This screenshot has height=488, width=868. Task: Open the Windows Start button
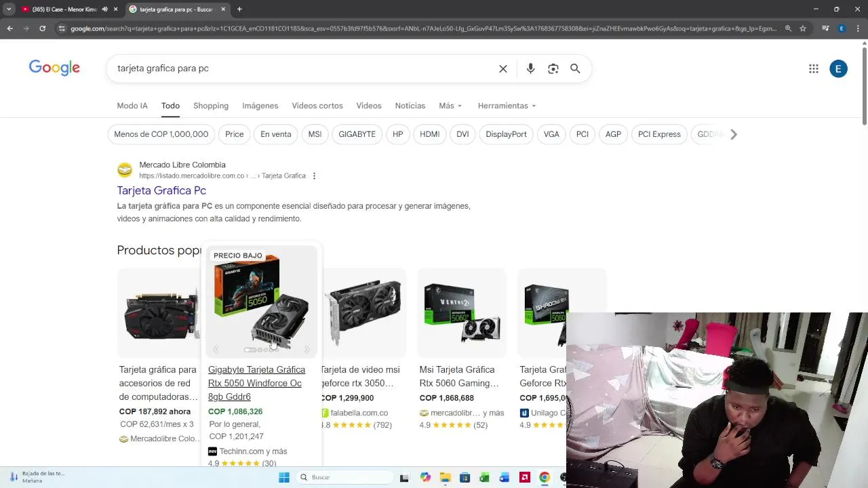coord(284,477)
